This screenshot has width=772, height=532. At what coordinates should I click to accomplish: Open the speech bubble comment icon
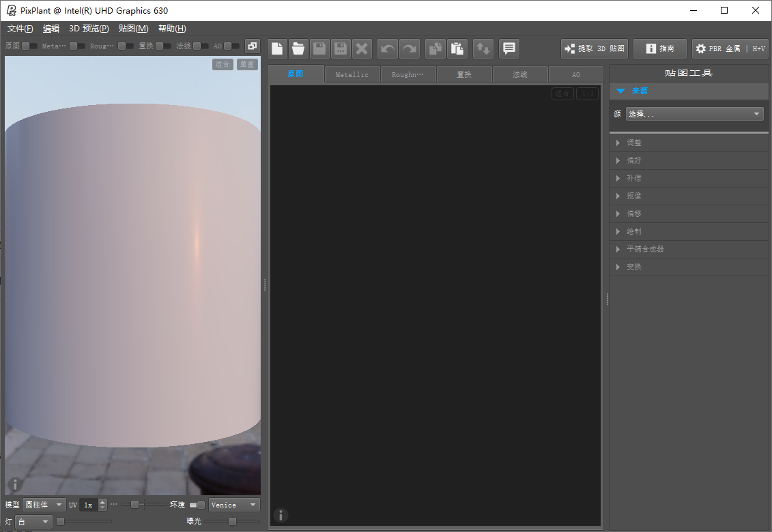[x=509, y=48]
